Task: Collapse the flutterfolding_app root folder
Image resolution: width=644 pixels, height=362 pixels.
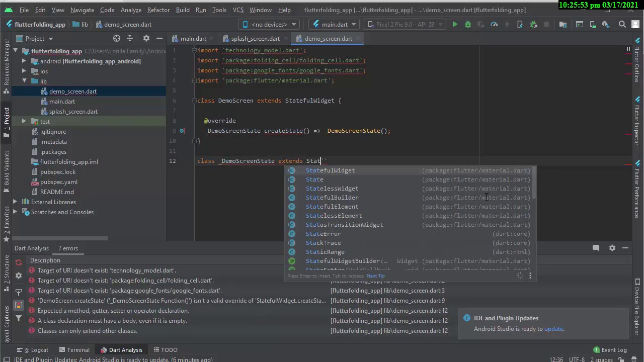Action: 15,51
